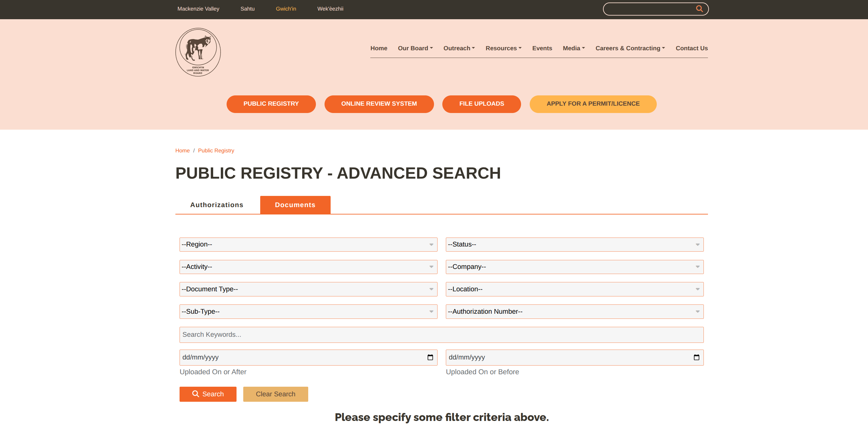Click the Uploaded On or After date field
868x444 pixels.
[308, 357]
